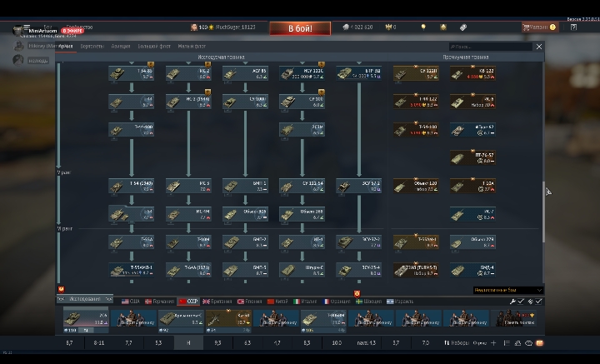
Task: Select the Т-80БВМ crew slot
Action: click(323, 321)
